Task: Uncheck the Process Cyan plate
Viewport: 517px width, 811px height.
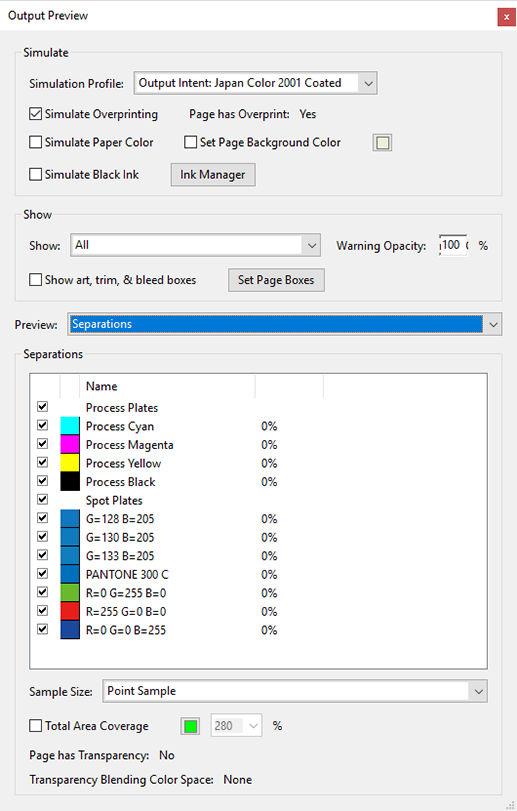Action: point(42,426)
